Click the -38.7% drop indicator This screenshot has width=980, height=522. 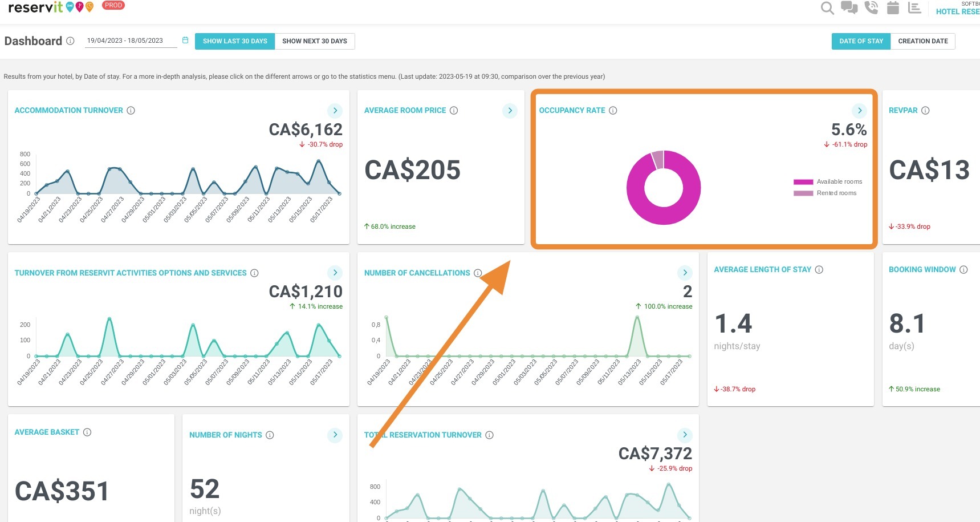coord(734,389)
